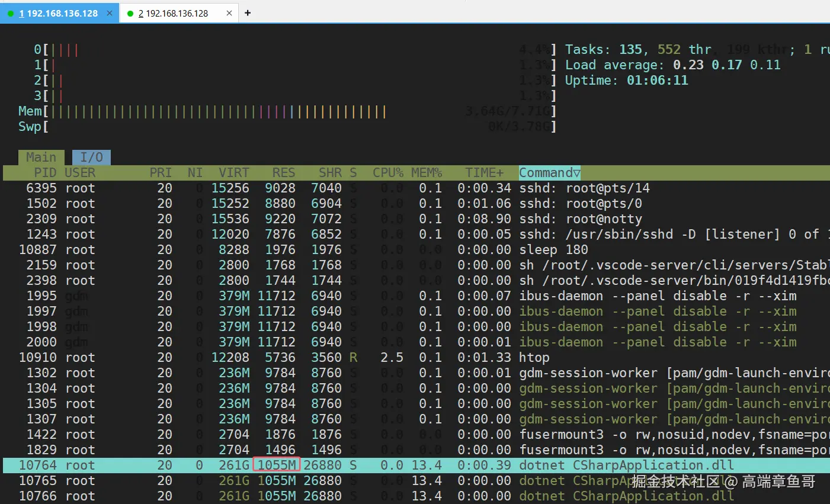Sort by NI column header
The image size is (830, 504).
click(x=195, y=173)
